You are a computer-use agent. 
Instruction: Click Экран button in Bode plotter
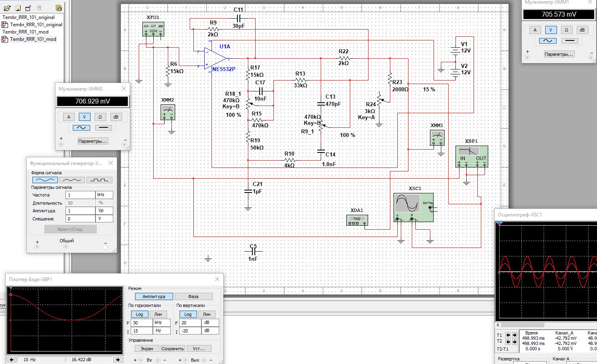(147, 349)
